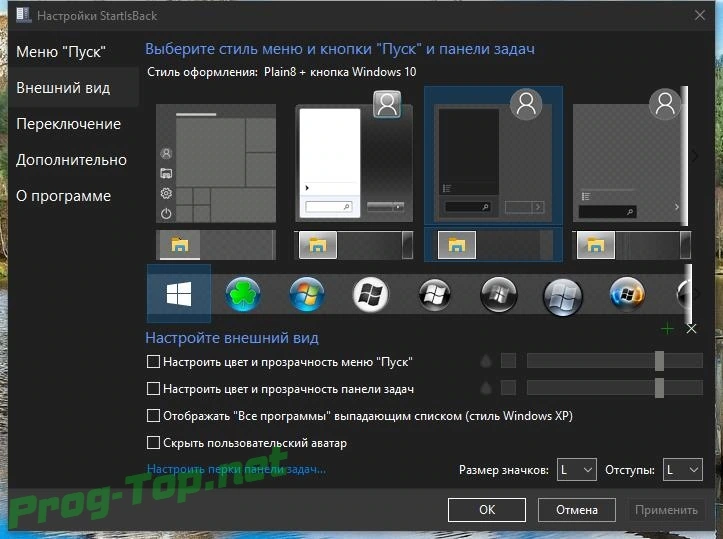This screenshot has height=539, width=723.
Task: Switch to the Переключение section
Action: (69, 124)
